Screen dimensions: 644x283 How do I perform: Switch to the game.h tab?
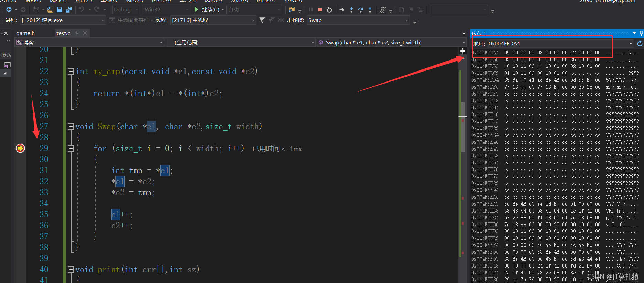pyautogui.click(x=25, y=33)
